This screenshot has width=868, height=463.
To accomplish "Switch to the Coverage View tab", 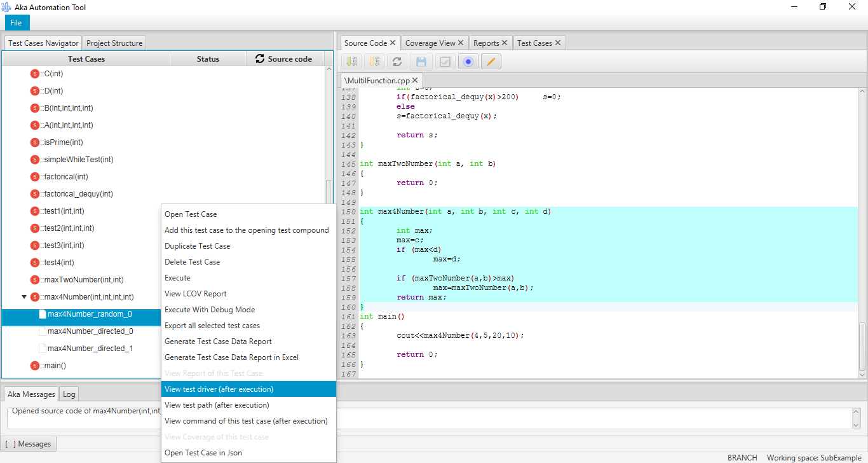I will [430, 43].
